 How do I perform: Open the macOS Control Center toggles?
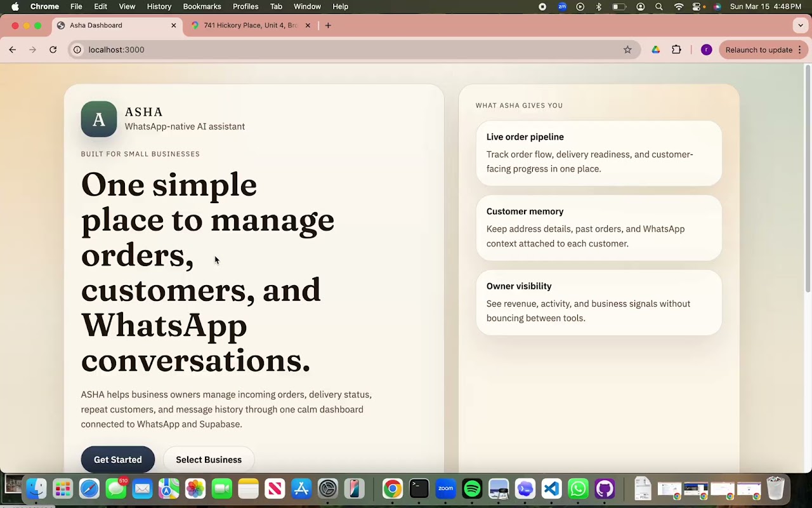click(x=697, y=6)
